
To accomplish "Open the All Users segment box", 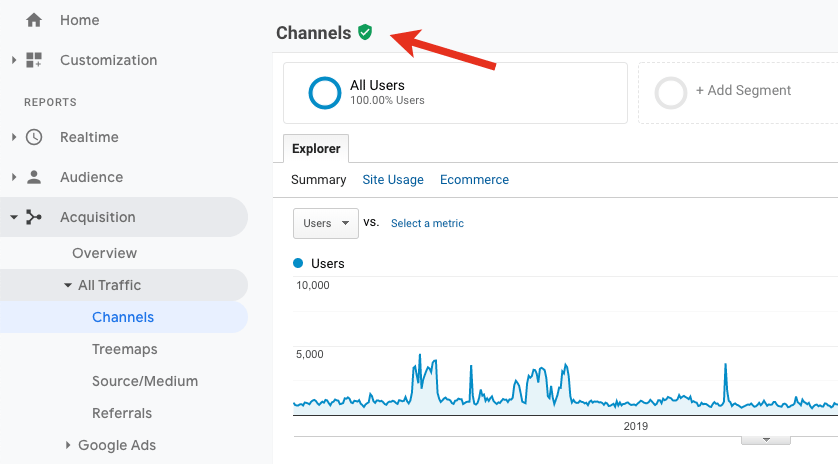I will click(455, 93).
